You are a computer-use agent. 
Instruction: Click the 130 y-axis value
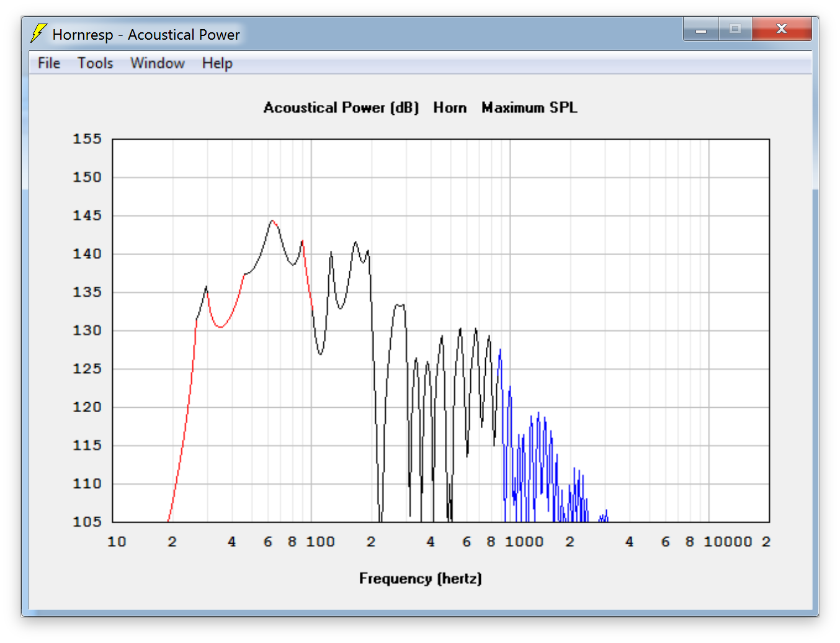pos(87,330)
